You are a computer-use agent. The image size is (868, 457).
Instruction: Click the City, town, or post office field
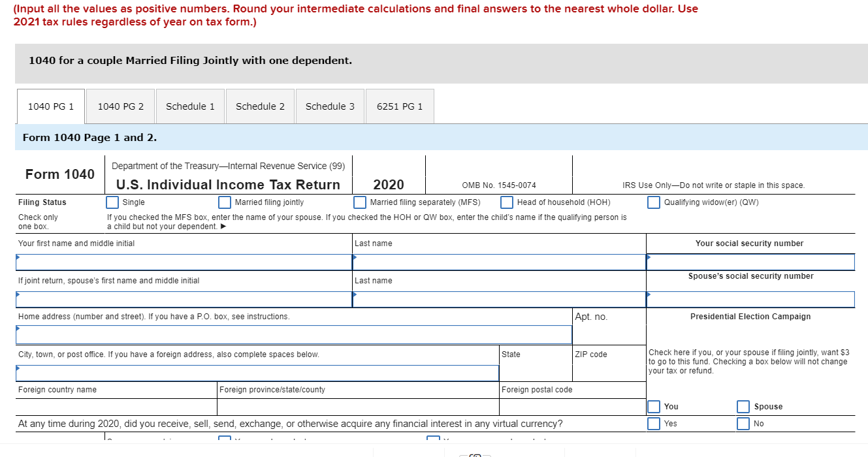[257, 373]
